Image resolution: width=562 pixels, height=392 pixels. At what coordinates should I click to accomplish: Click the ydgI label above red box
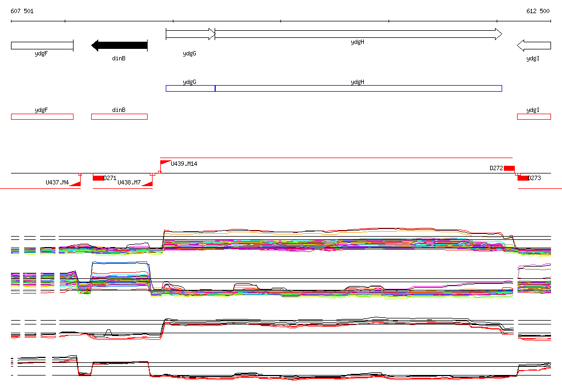click(533, 110)
